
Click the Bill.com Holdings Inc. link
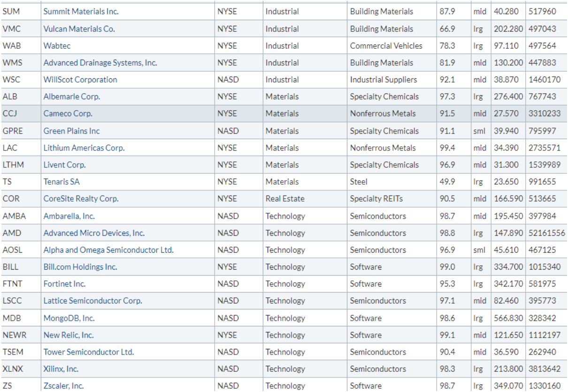pos(80,267)
